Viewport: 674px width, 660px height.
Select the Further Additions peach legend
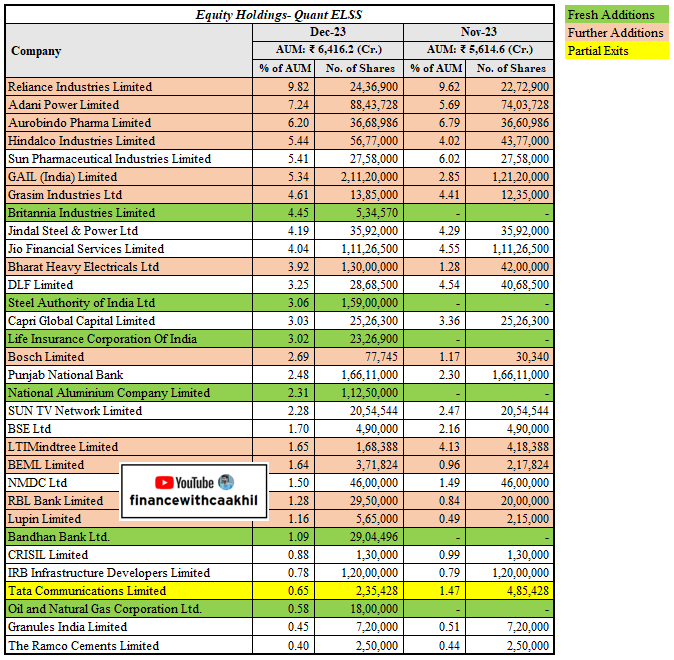pos(616,33)
